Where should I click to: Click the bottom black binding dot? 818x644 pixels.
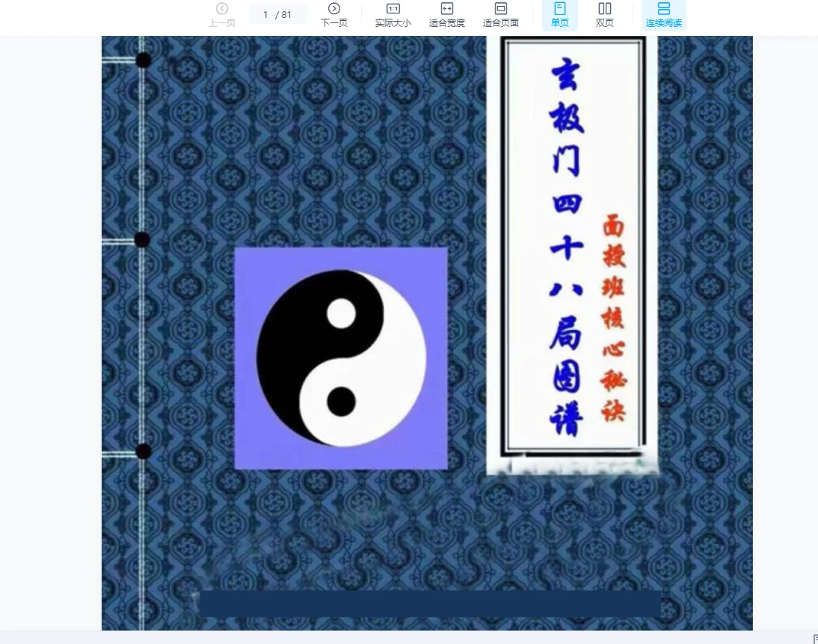click(x=144, y=452)
